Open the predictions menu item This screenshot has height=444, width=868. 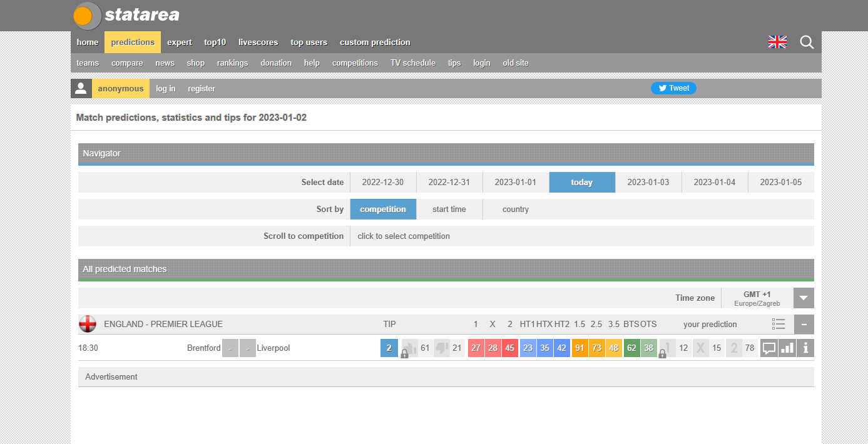[x=133, y=42]
